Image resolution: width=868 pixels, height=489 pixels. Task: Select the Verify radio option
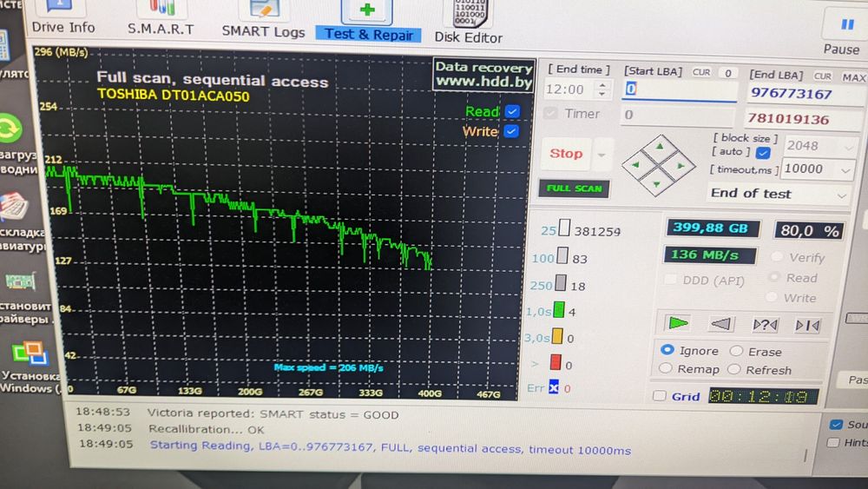pyautogui.click(x=777, y=256)
